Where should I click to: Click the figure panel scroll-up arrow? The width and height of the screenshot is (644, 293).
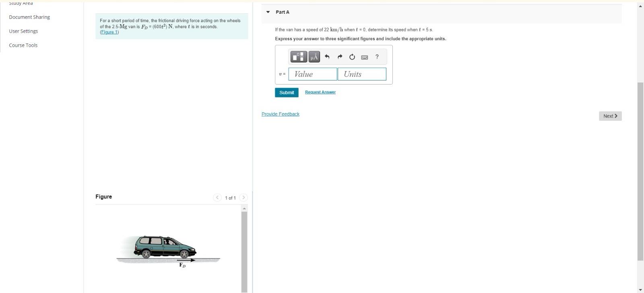click(x=244, y=208)
